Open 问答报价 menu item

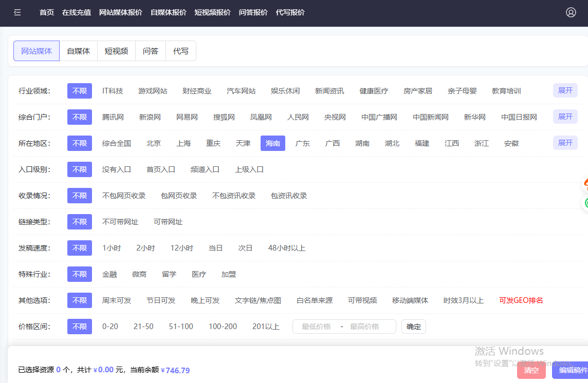point(253,12)
